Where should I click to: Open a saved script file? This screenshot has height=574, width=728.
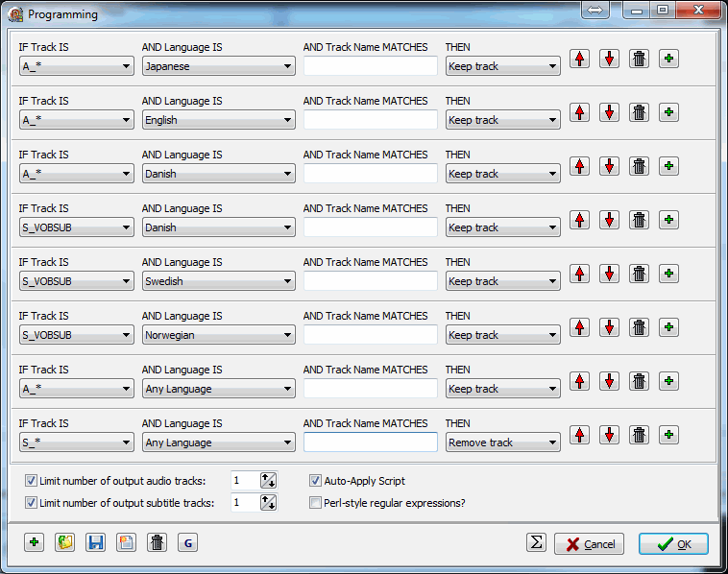pyautogui.click(x=64, y=542)
